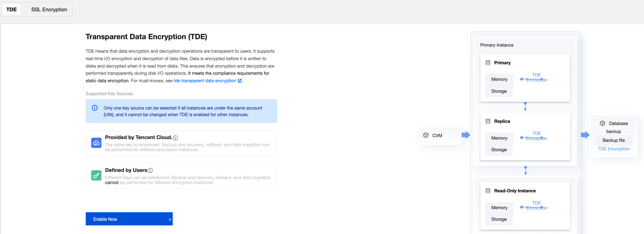This screenshot has width=644, height=234.
Task: Open the tde transparent data encryption link
Action: click(205, 81)
